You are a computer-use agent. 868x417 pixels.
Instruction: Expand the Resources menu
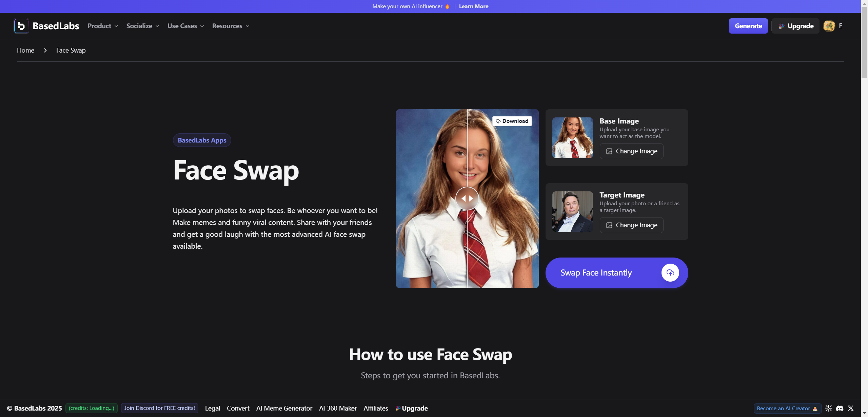pyautogui.click(x=231, y=26)
